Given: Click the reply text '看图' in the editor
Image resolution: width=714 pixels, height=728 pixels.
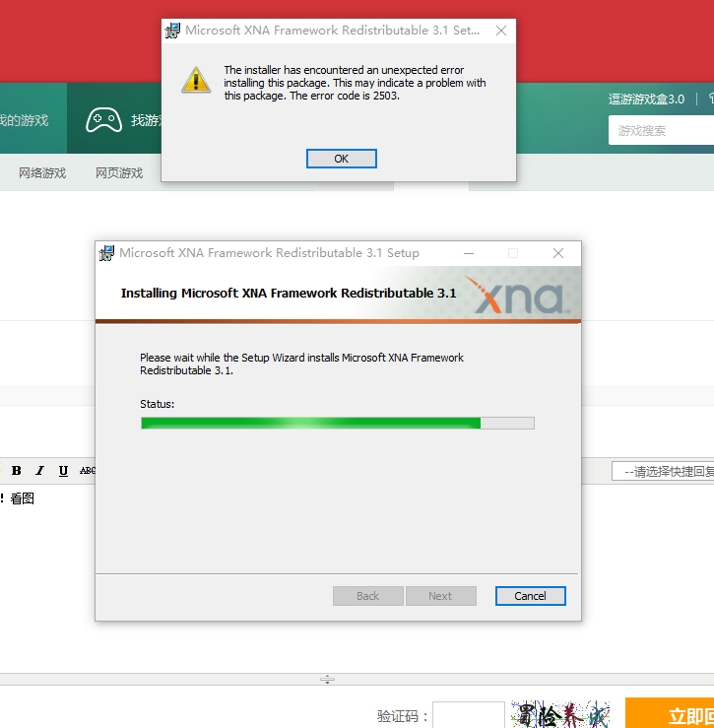Looking at the screenshot, I should 23,498.
